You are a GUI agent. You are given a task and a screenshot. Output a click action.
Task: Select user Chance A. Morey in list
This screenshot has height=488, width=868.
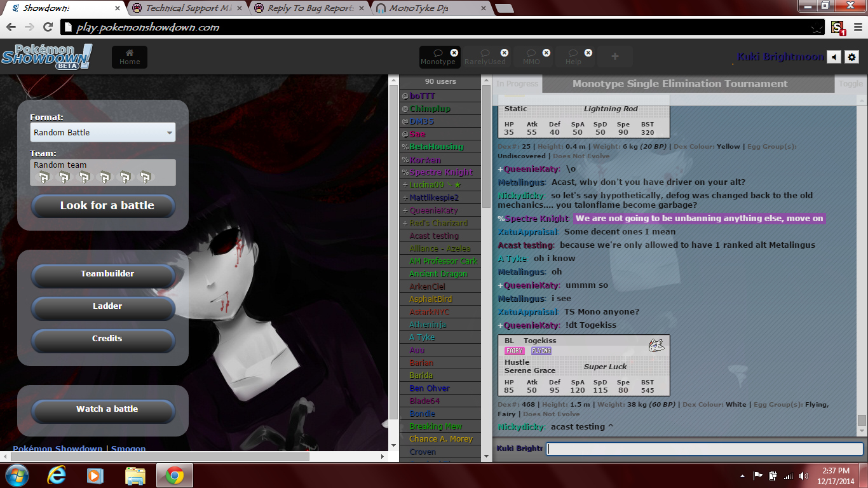click(x=440, y=439)
